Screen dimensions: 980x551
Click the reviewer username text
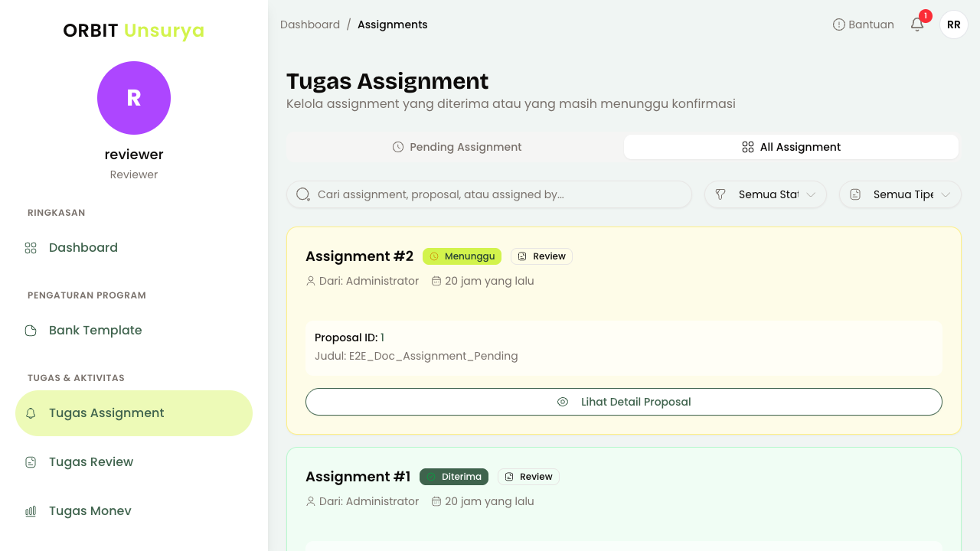[x=134, y=155]
